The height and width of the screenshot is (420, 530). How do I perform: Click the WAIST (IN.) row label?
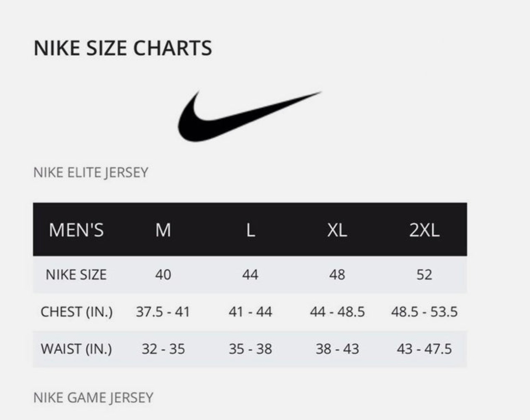pyautogui.click(x=76, y=349)
